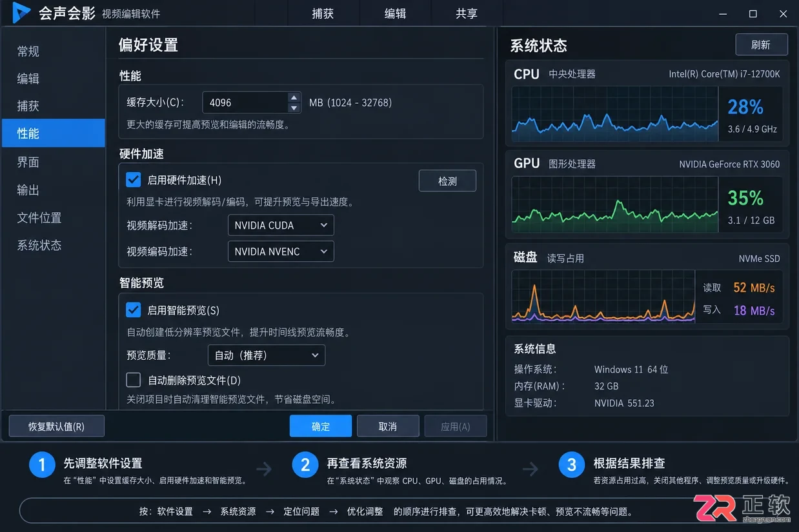Toggle 启用硬件加速(H) checkbox

pyautogui.click(x=134, y=180)
